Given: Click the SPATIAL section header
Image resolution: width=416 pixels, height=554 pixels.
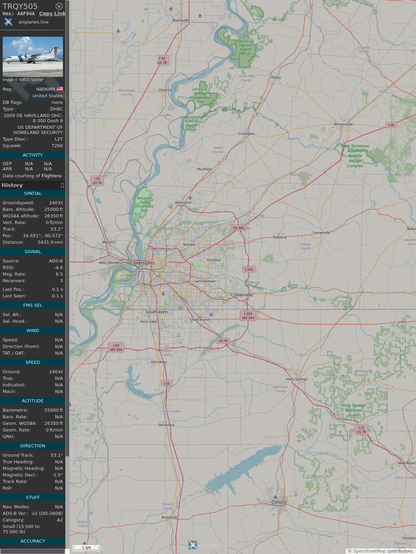Looking at the screenshot, I should click(33, 193).
